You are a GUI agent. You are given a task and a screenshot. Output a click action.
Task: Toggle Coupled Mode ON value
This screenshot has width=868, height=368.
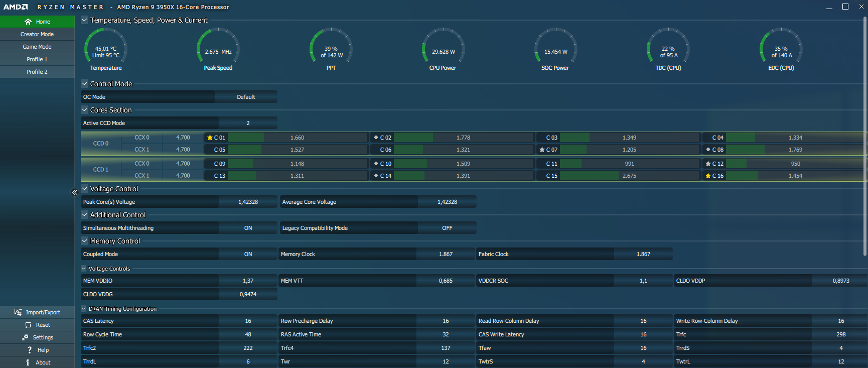pyautogui.click(x=248, y=254)
